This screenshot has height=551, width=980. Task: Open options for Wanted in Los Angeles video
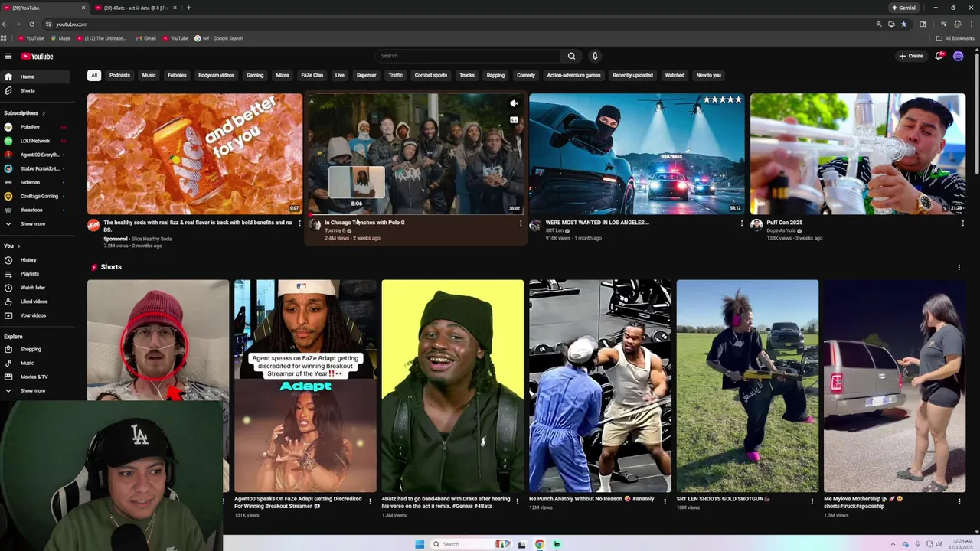click(x=741, y=223)
